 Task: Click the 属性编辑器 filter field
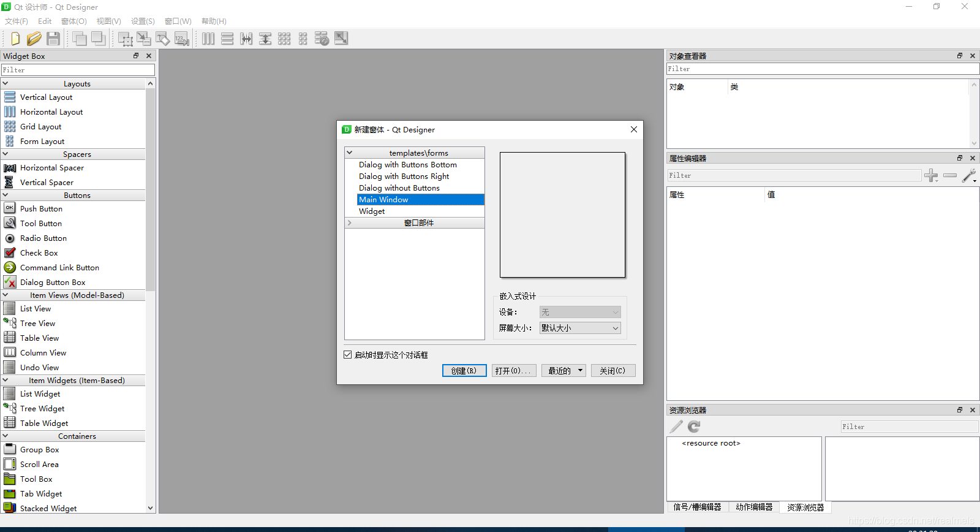pos(794,175)
